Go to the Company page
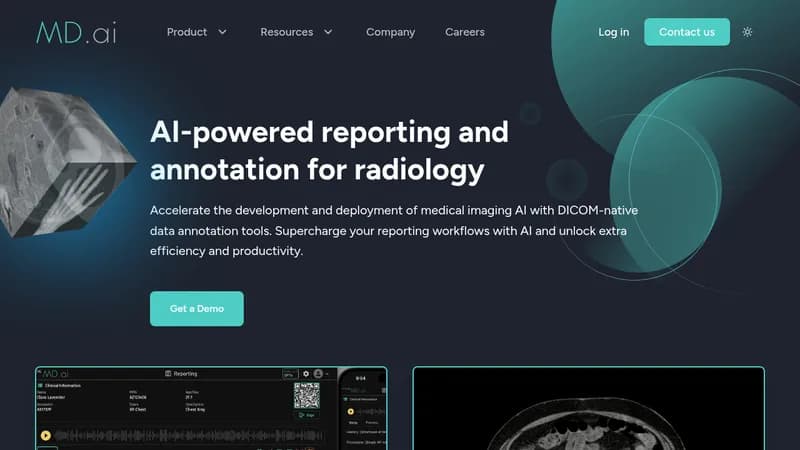800x450 pixels. point(390,32)
